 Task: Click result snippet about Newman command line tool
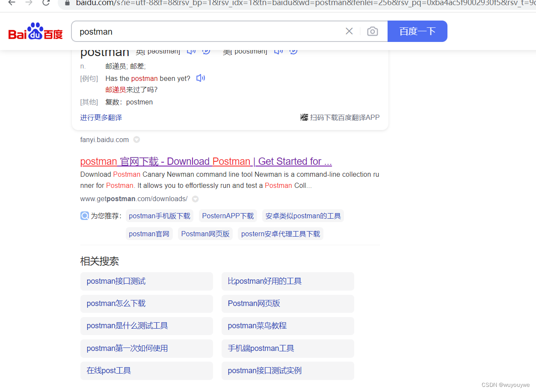click(230, 180)
